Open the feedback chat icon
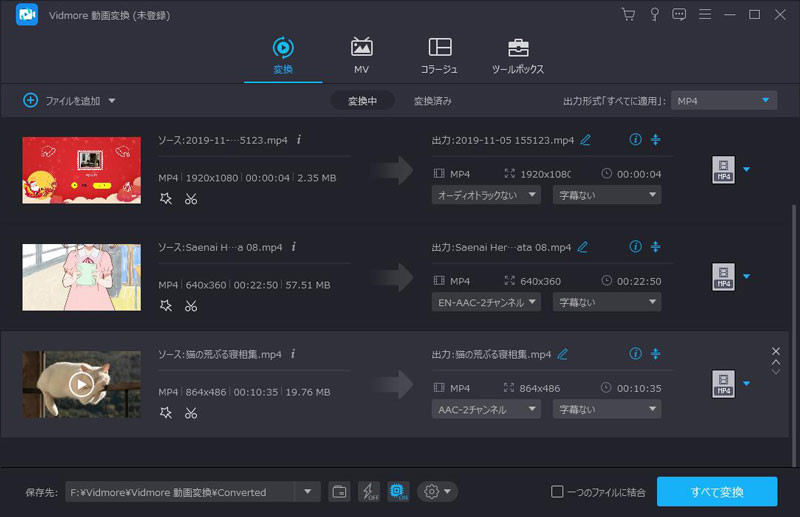This screenshot has width=800, height=517. point(680,14)
